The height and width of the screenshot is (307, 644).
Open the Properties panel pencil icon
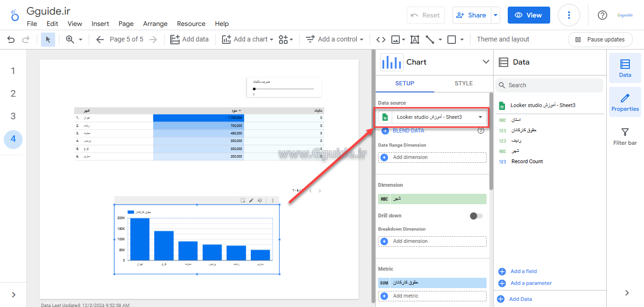tap(625, 98)
